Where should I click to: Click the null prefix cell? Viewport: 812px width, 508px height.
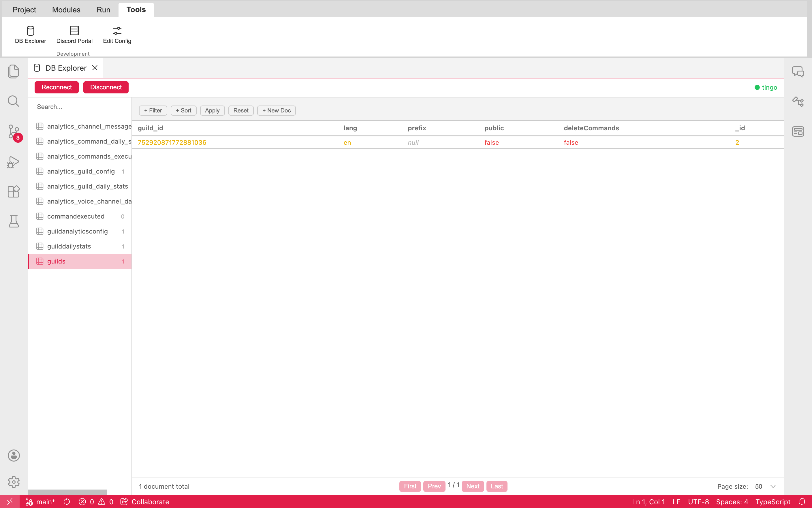(x=413, y=142)
